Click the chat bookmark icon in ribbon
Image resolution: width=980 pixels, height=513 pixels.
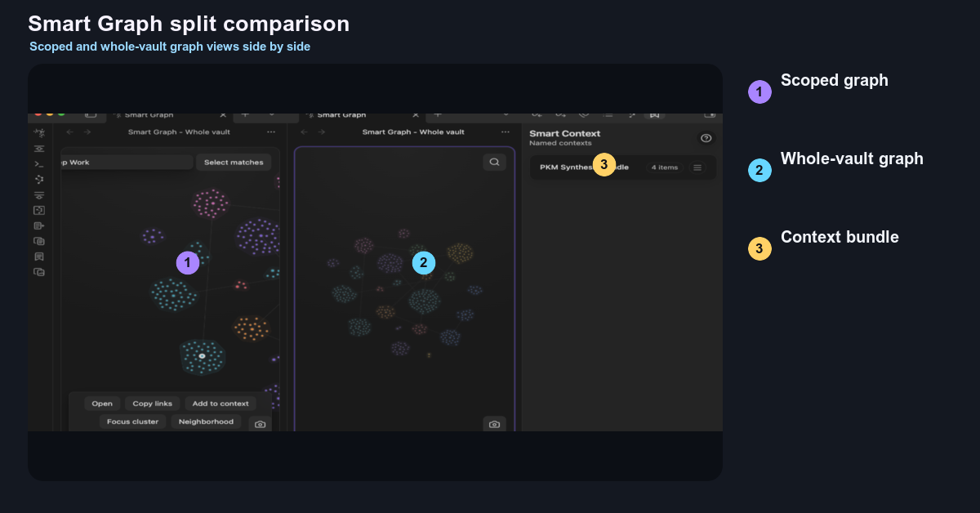click(x=39, y=256)
